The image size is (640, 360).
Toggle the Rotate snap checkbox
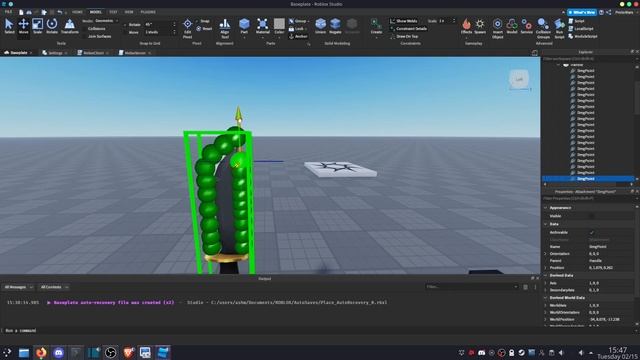(x=125, y=24)
